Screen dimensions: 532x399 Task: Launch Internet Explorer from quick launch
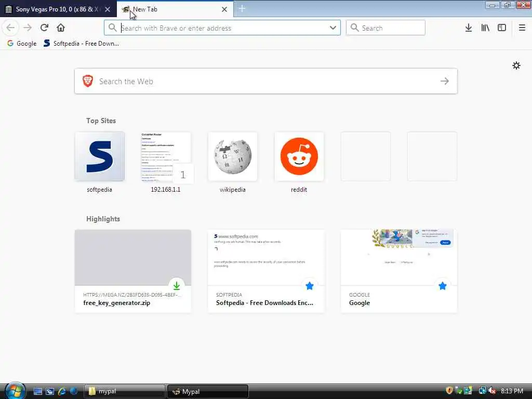pyautogui.click(x=62, y=391)
